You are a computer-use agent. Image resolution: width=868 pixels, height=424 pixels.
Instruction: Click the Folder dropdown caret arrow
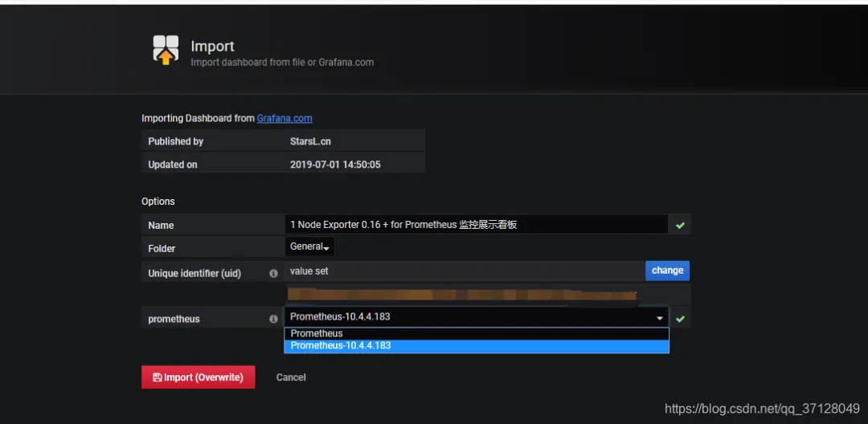coord(326,249)
